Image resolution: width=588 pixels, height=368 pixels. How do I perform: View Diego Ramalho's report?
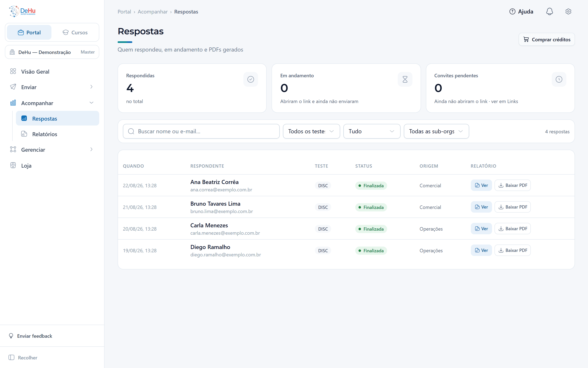tap(481, 250)
